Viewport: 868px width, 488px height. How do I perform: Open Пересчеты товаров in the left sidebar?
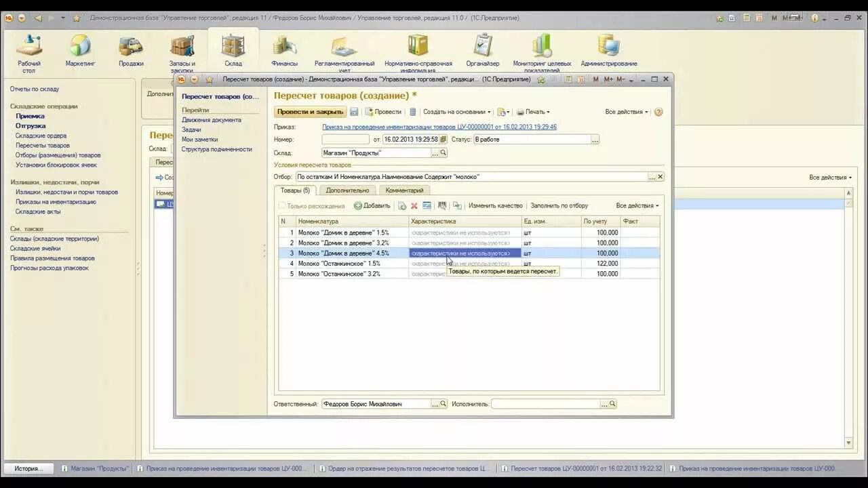(43, 146)
